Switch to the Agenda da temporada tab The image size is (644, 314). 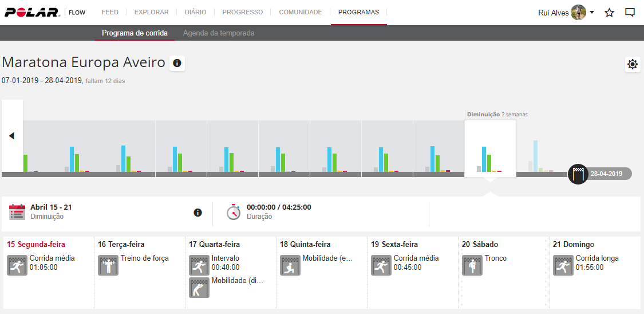coord(219,33)
